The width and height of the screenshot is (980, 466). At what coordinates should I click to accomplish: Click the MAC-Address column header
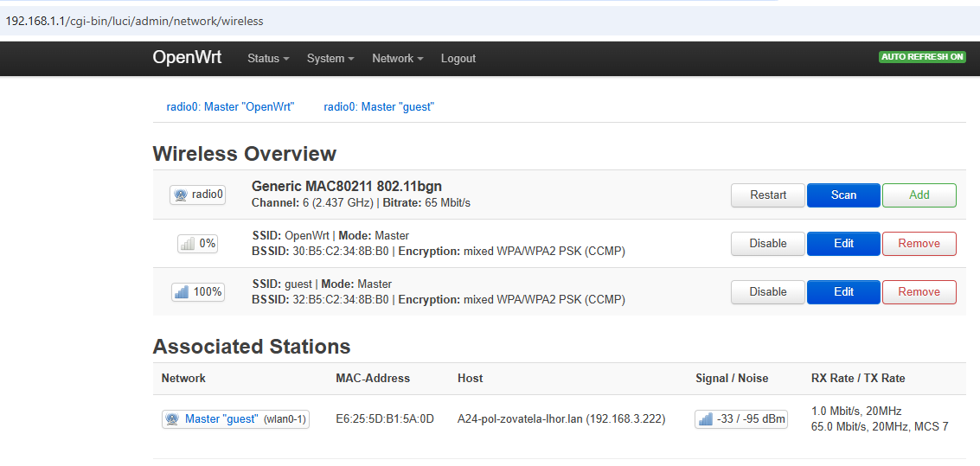coord(373,378)
